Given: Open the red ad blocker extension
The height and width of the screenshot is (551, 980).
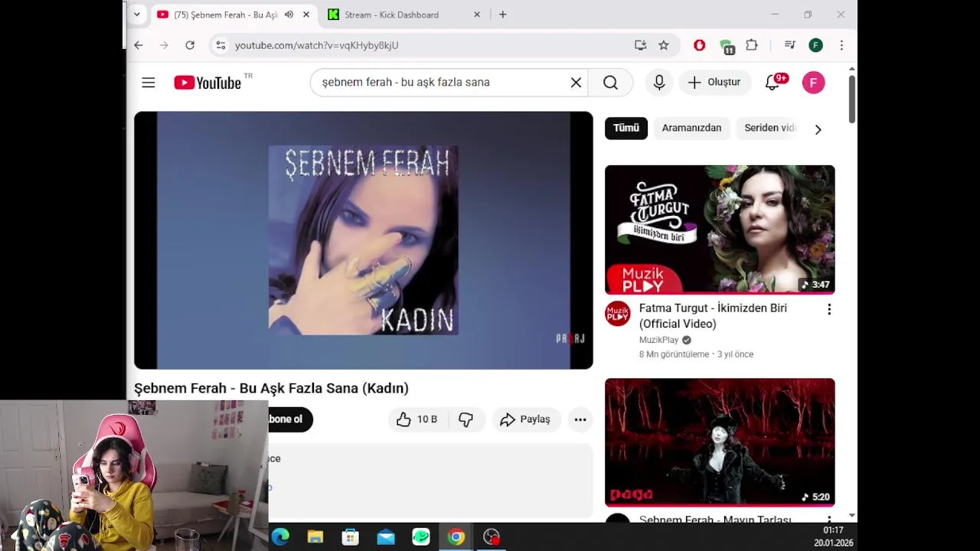Looking at the screenshot, I should [x=699, y=45].
